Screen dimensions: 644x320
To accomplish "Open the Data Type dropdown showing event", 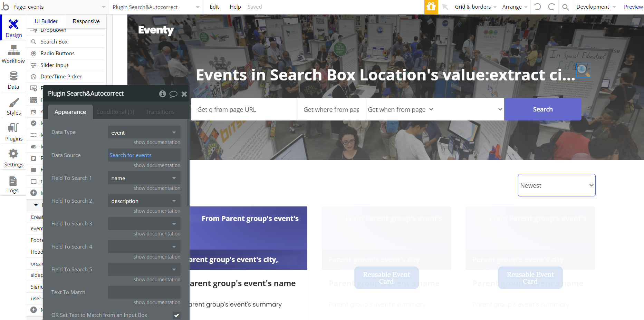I will (144, 133).
